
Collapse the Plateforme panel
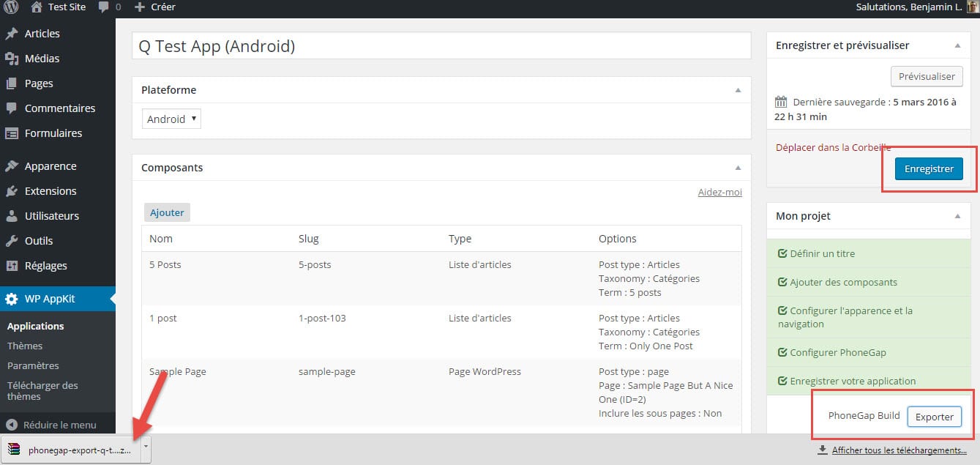[738, 90]
